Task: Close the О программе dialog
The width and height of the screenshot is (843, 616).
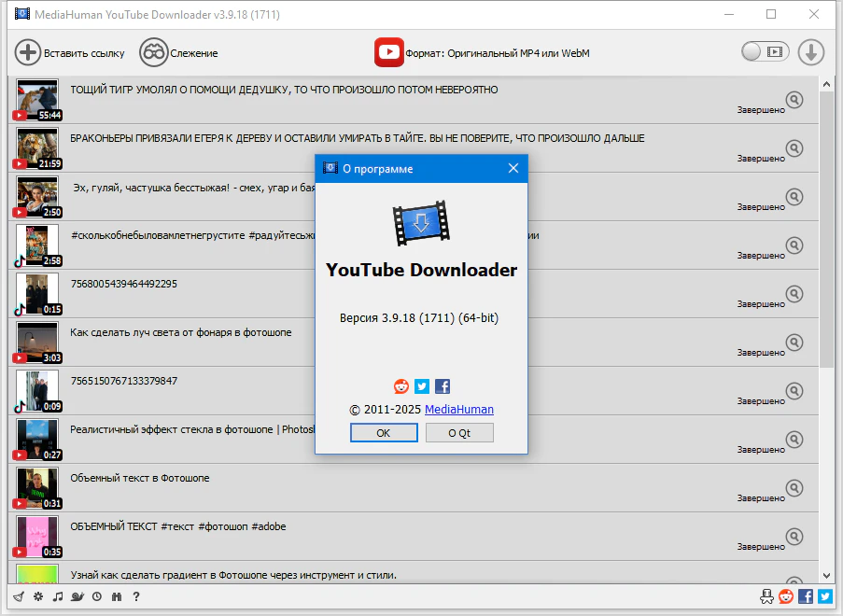Action: 513,168
